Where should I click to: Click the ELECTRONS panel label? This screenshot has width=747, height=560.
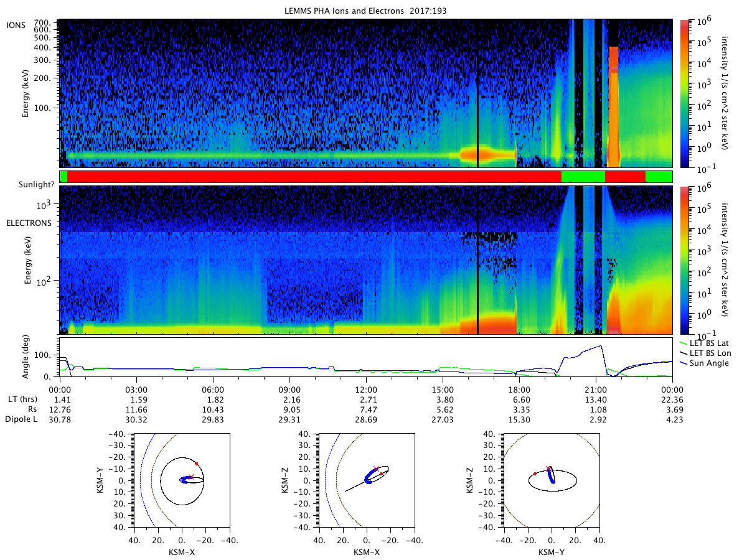29,223
